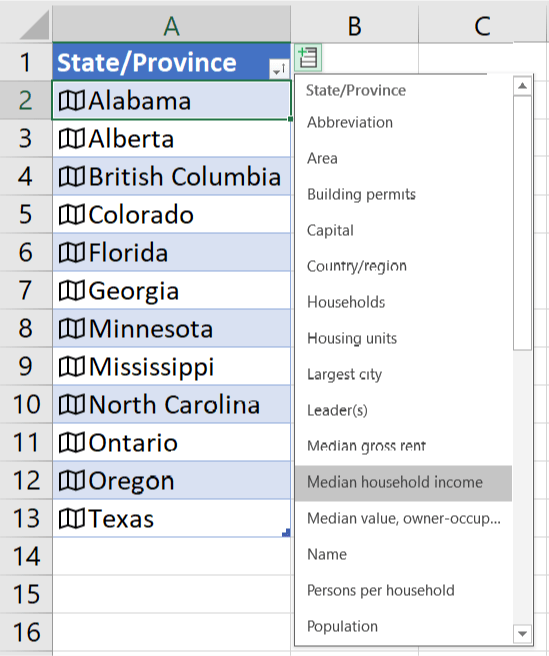Click the map icon next to Texas

tap(72, 519)
